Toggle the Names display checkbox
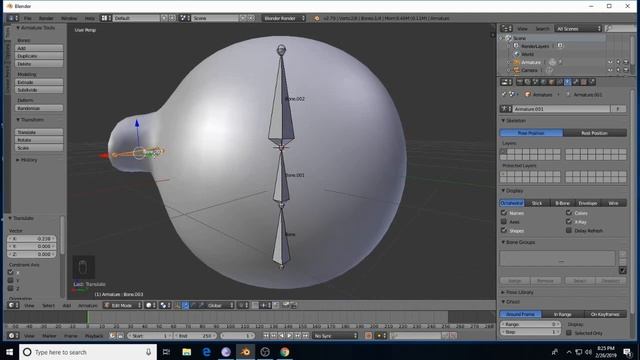640x360 pixels. pos(504,213)
